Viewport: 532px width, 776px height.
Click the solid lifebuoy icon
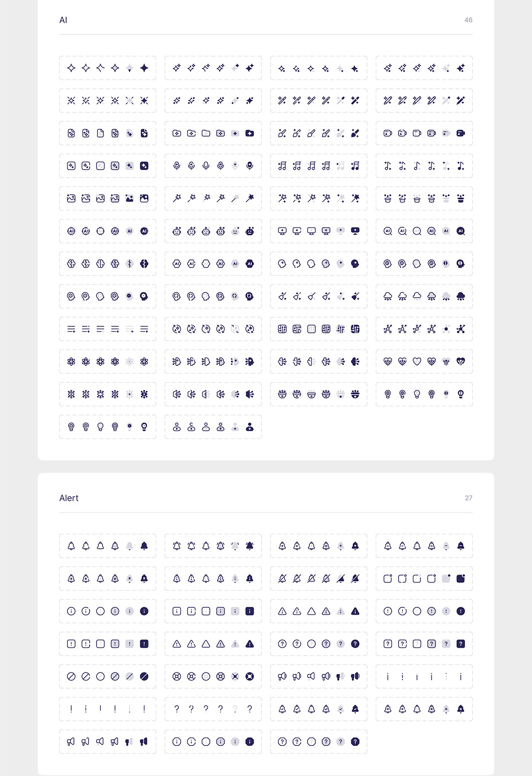pyautogui.click(x=250, y=676)
